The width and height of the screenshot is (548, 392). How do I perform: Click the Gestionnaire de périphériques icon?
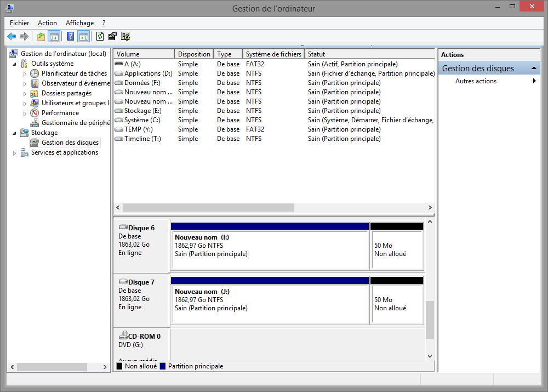35,123
